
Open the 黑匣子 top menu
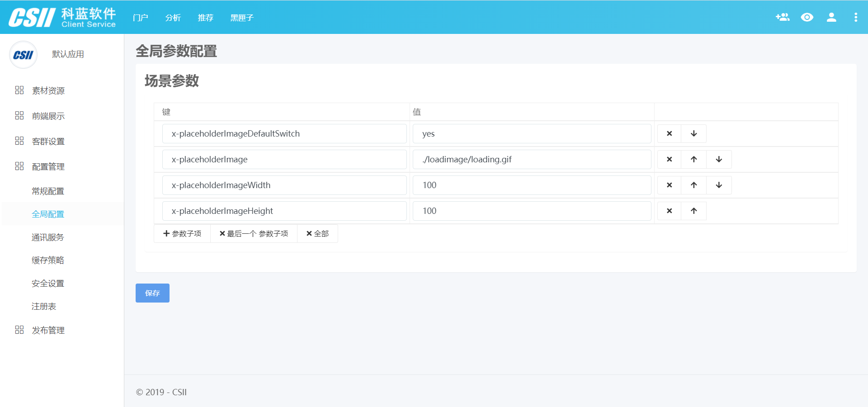(242, 18)
